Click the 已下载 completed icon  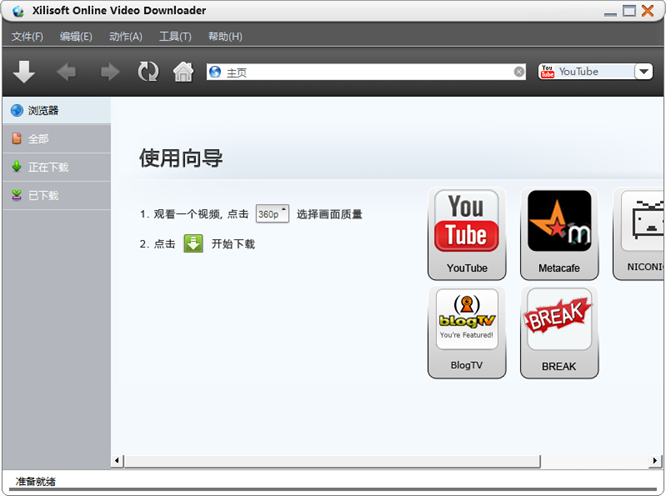tap(17, 195)
